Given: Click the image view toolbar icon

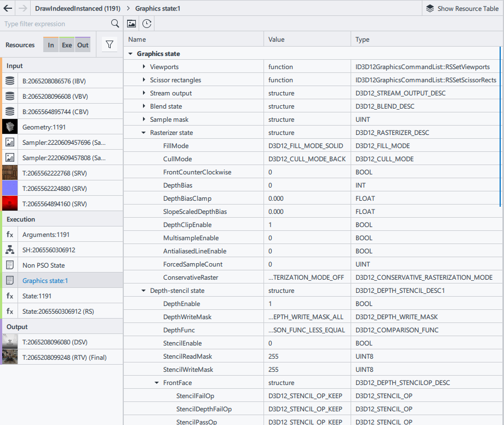Looking at the screenshot, I should click(131, 24).
